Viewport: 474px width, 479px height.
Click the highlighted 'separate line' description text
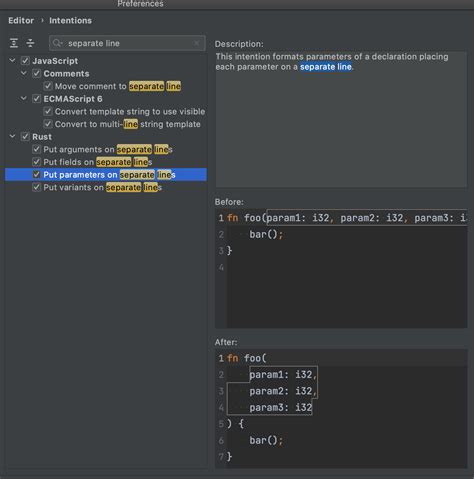326,67
